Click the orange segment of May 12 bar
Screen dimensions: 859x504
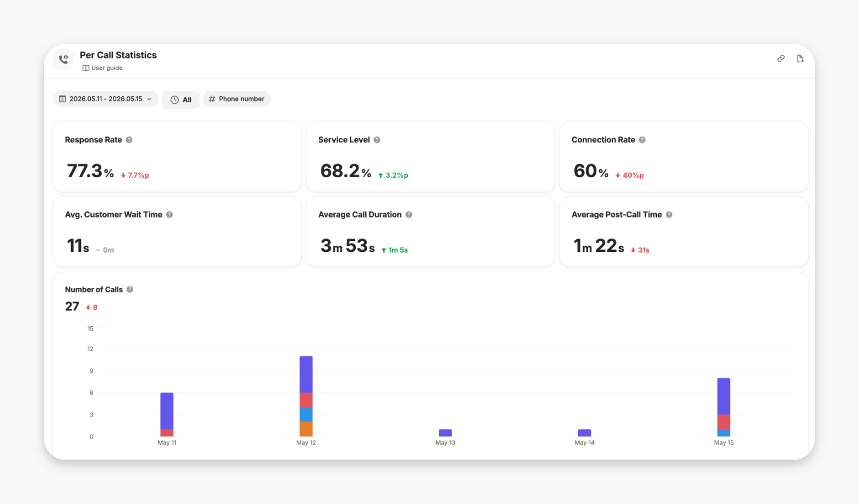[306, 429]
